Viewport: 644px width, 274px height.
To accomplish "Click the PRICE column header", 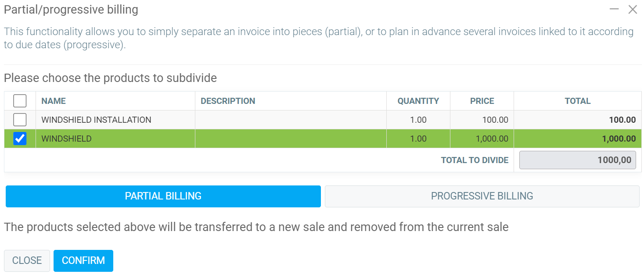I will coord(482,101).
